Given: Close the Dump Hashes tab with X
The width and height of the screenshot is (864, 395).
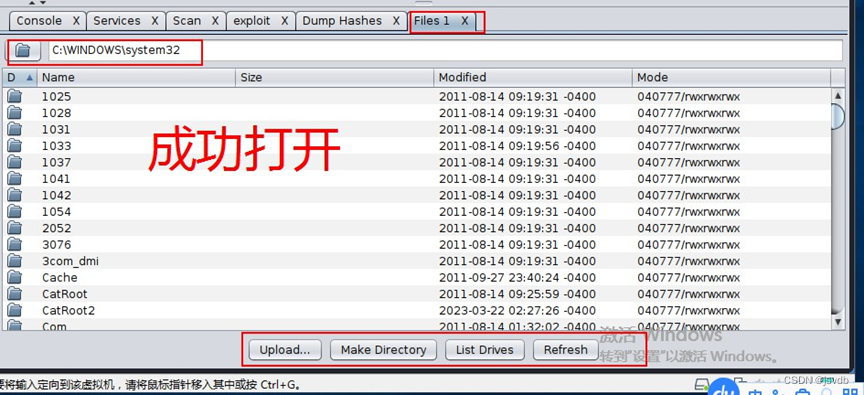Looking at the screenshot, I should click(x=396, y=21).
